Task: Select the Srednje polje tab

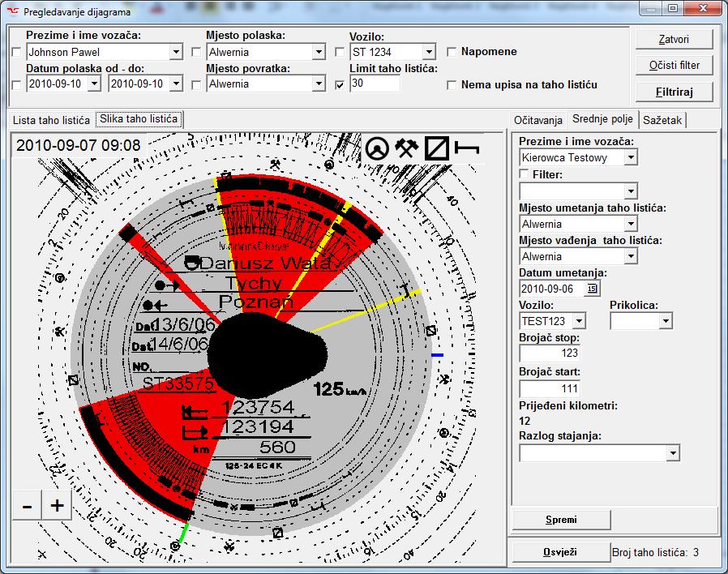Action: pyautogui.click(x=602, y=119)
